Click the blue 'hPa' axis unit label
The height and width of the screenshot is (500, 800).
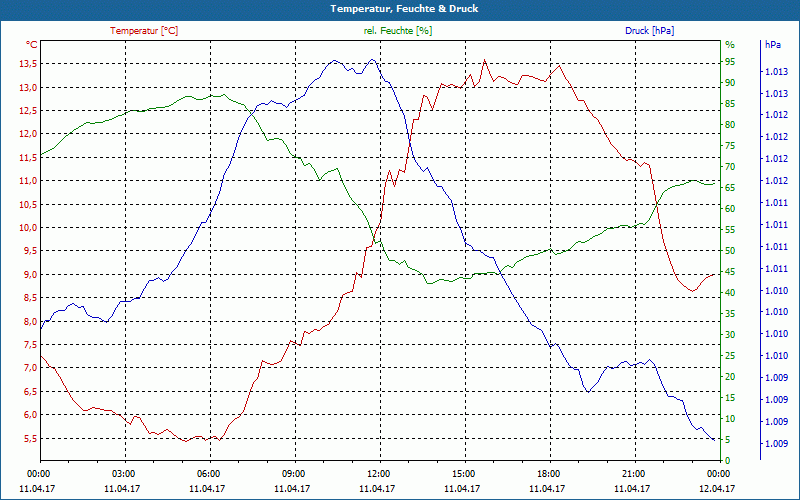click(x=773, y=45)
